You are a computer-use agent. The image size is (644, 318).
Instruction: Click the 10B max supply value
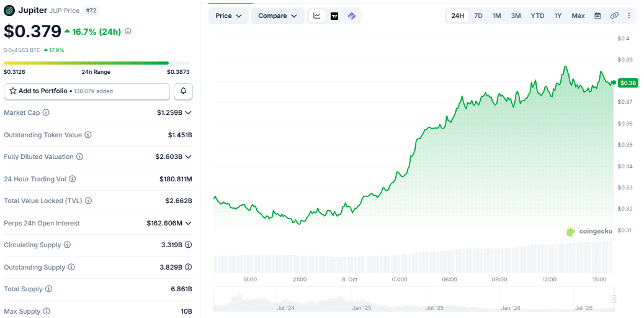click(x=187, y=311)
